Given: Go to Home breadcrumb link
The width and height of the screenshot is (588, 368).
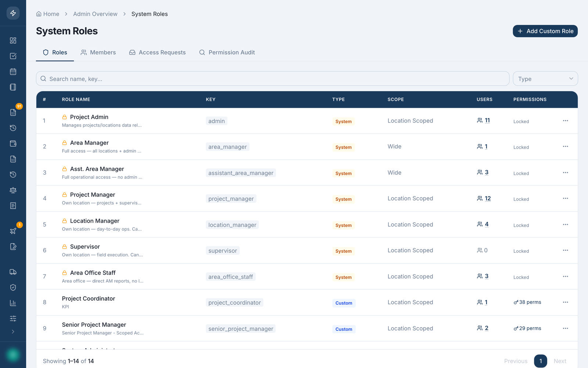Looking at the screenshot, I should tap(48, 14).
